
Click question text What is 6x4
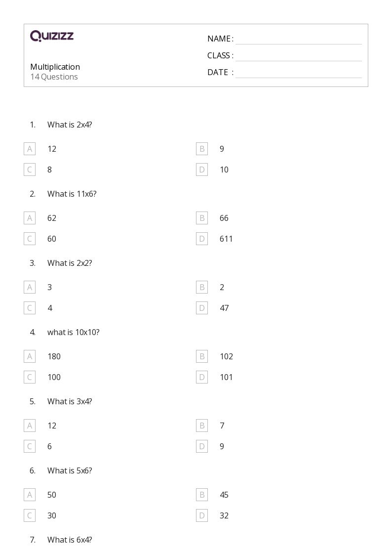click(x=70, y=540)
